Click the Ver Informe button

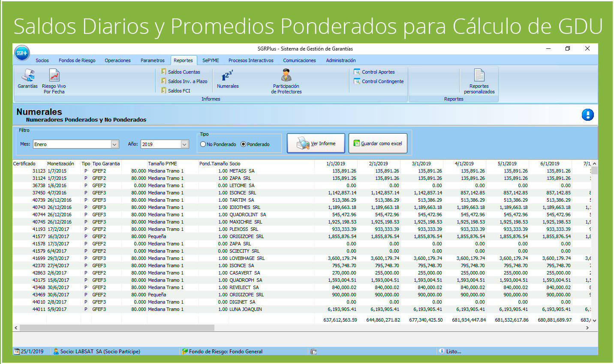click(316, 143)
